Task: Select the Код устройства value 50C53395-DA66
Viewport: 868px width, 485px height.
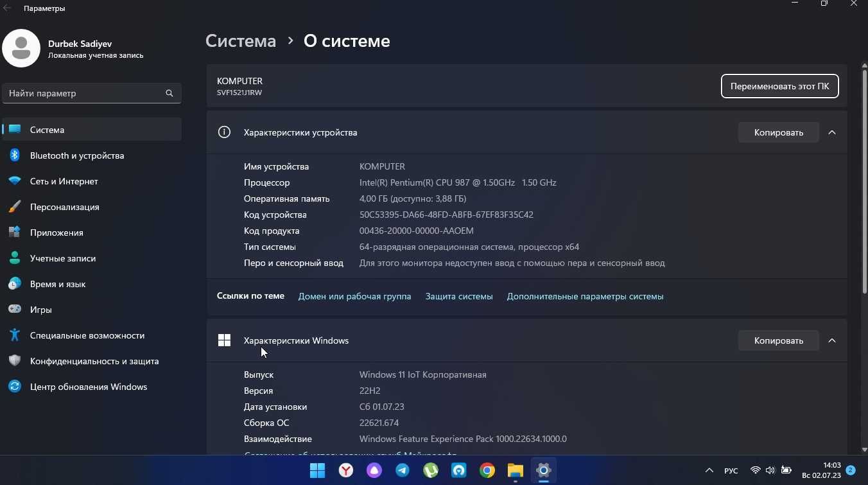Action: pyautogui.click(x=446, y=215)
